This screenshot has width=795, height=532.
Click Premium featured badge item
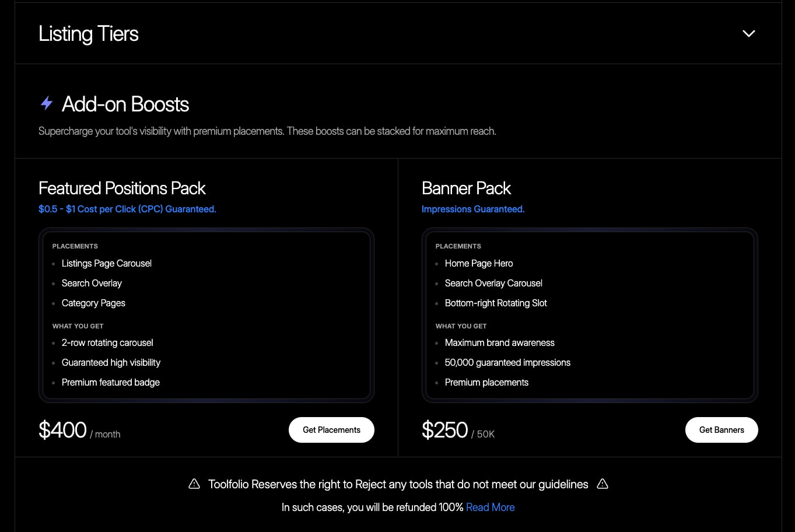pos(111,383)
